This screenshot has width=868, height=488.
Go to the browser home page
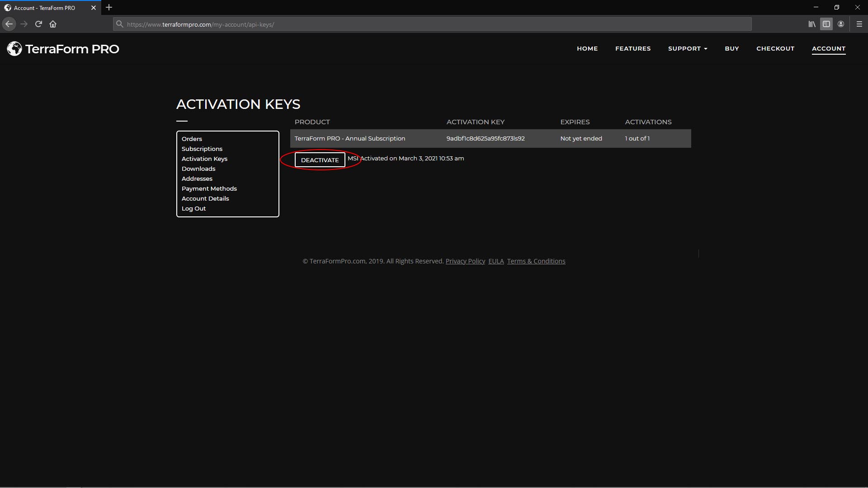click(53, 24)
